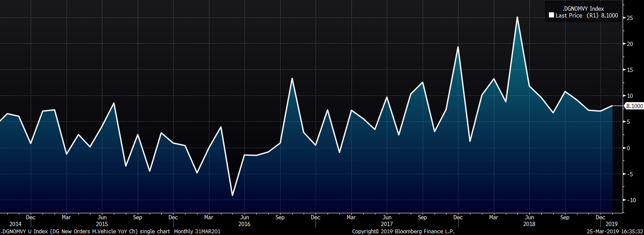Screen dimensions: 644x235
Task: Click the 2014 year label on the time axis
Action: click(15, 224)
